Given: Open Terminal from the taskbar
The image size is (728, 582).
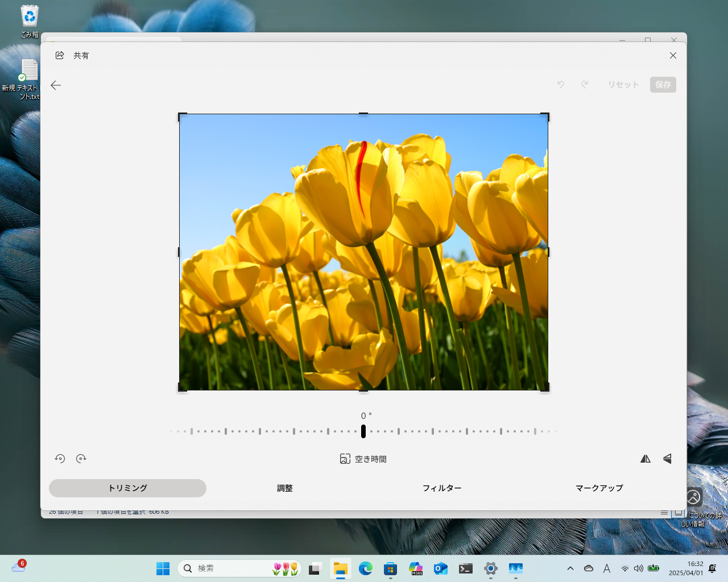Looking at the screenshot, I should click(466, 568).
